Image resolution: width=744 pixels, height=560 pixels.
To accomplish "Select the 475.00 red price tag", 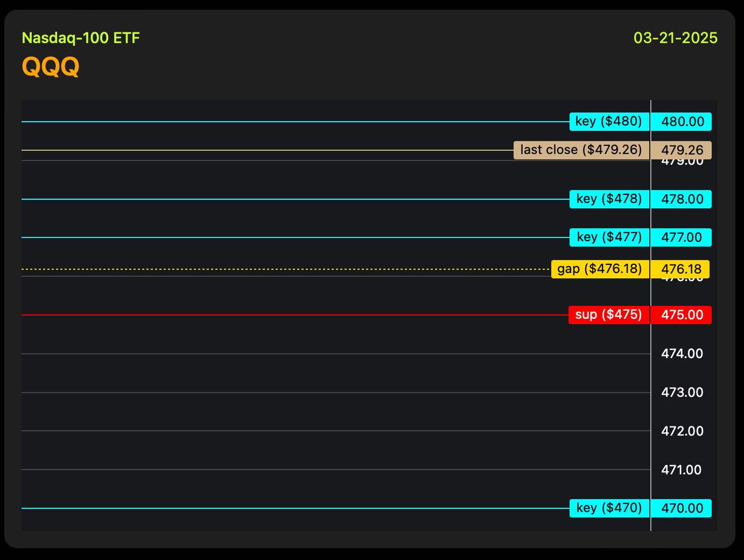I will point(682,315).
